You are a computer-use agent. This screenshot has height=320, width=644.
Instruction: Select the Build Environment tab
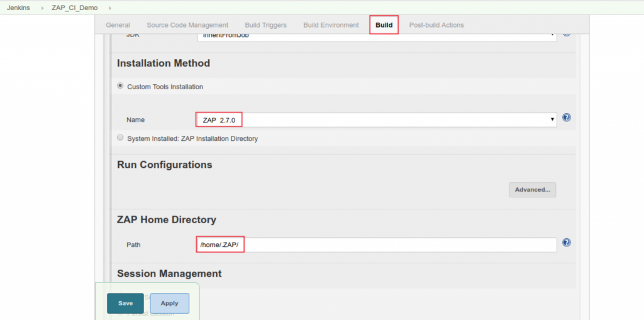tap(331, 25)
